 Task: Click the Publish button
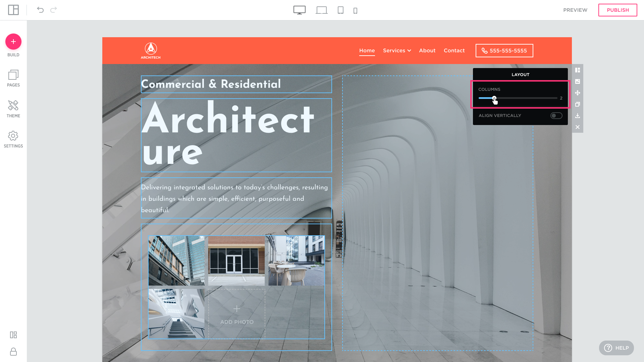[x=618, y=10]
